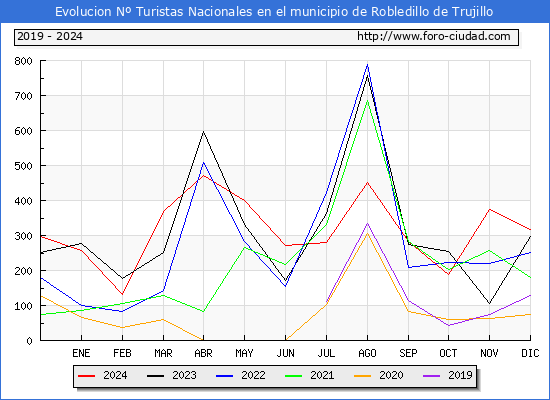
Task: Click the DIC month axis label
Action: pos(530,353)
